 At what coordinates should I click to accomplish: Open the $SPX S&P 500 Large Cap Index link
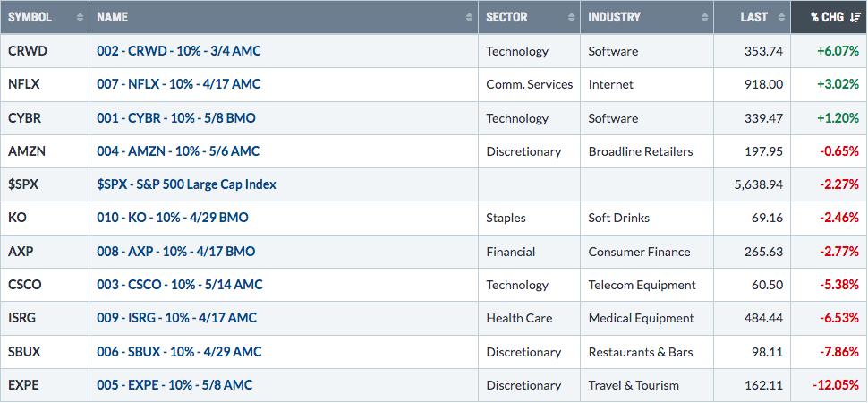[186, 184]
